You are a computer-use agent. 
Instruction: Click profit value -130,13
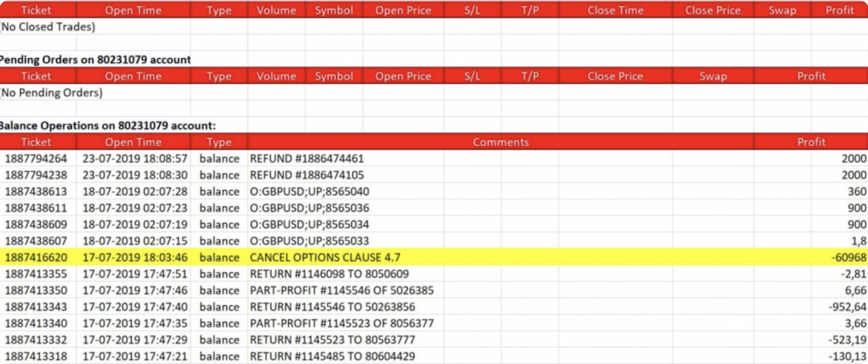pos(847,356)
